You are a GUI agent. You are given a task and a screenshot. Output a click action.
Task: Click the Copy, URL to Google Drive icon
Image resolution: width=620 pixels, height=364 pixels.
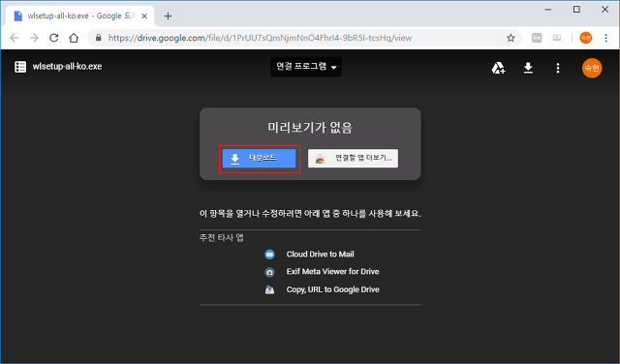pyautogui.click(x=269, y=289)
